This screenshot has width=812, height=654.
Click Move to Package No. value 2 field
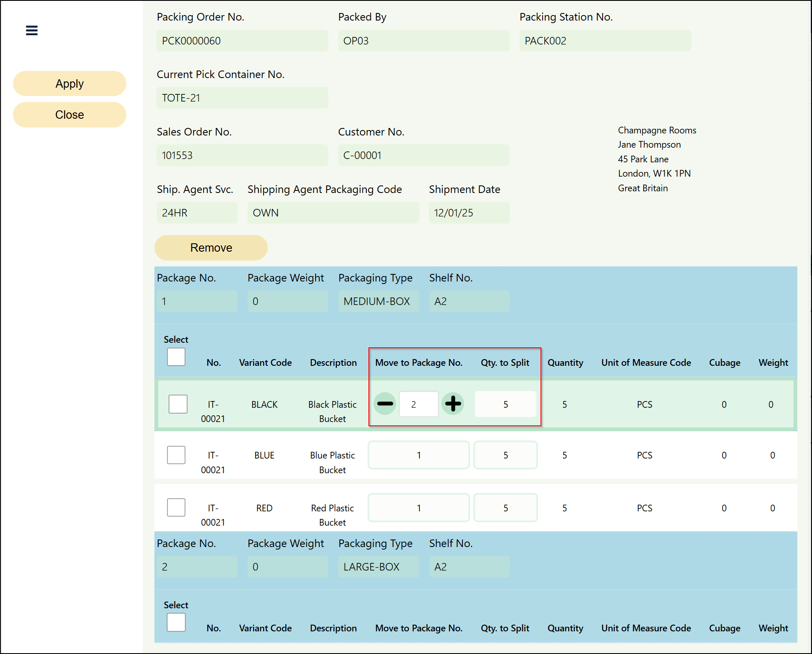[x=418, y=404]
